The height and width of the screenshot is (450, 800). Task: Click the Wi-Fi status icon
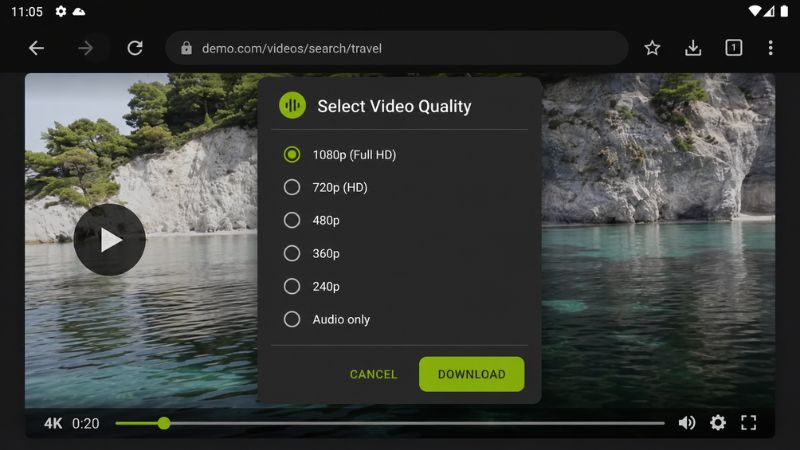coord(755,11)
